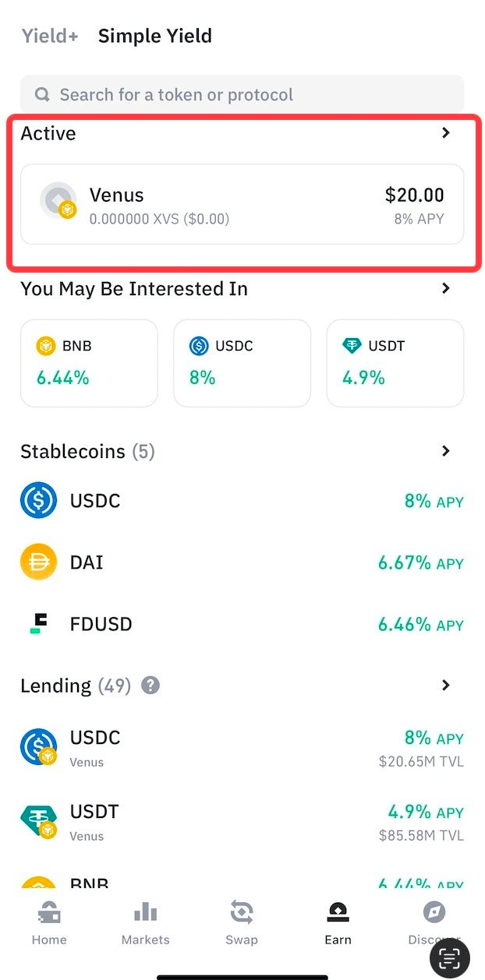Open the Markets icon
The image size is (485, 980).
pos(145,919)
